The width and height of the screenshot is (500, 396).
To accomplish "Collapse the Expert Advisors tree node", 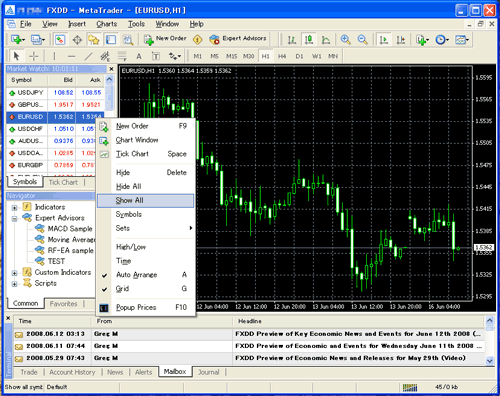I will (14, 219).
